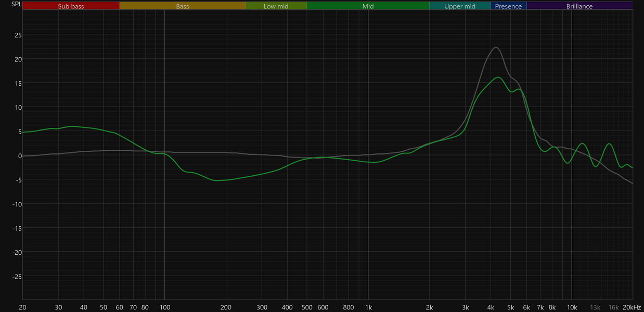Click the 1k frequency axis label
Viewport: 644px width, 312px height.
click(368, 307)
